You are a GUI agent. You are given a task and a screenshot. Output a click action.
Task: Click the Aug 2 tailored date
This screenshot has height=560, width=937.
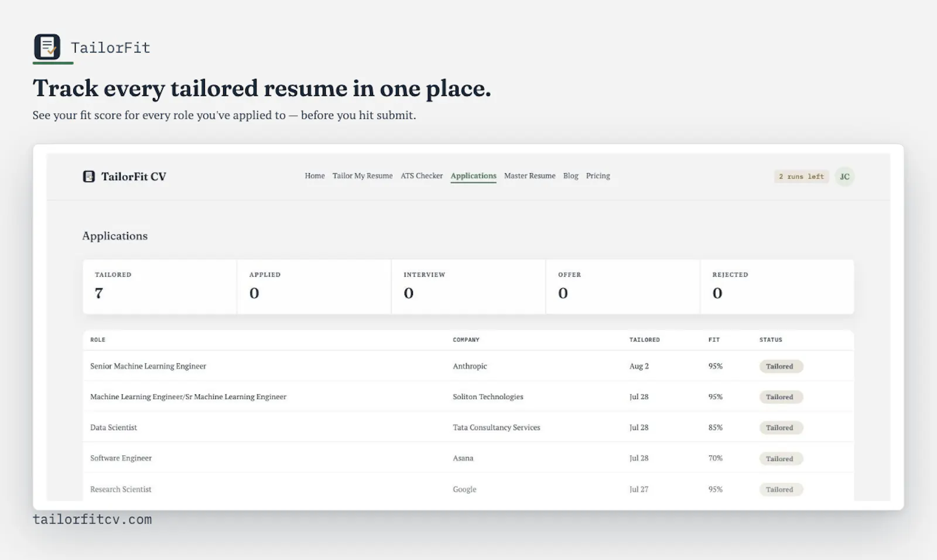[x=639, y=366]
